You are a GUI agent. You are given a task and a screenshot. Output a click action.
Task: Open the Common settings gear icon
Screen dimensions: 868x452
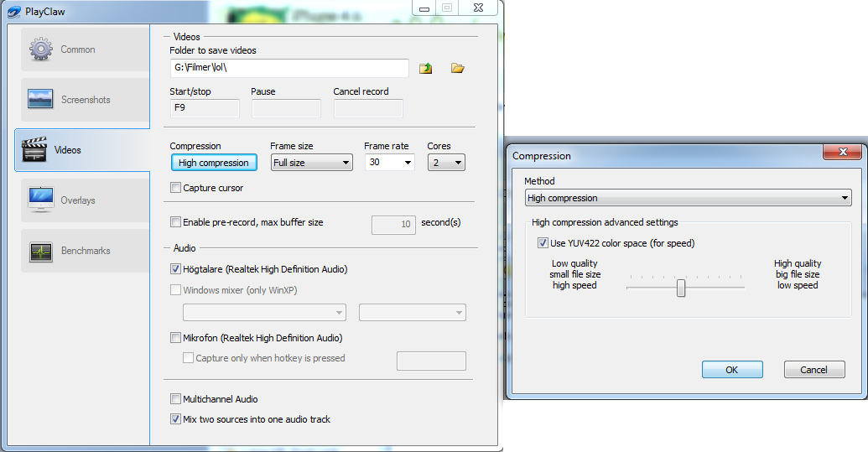41,49
